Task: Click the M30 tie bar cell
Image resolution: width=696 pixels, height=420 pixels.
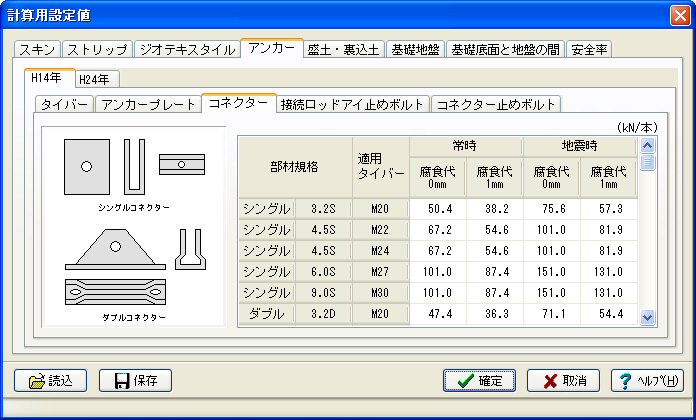Action: tap(380, 293)
